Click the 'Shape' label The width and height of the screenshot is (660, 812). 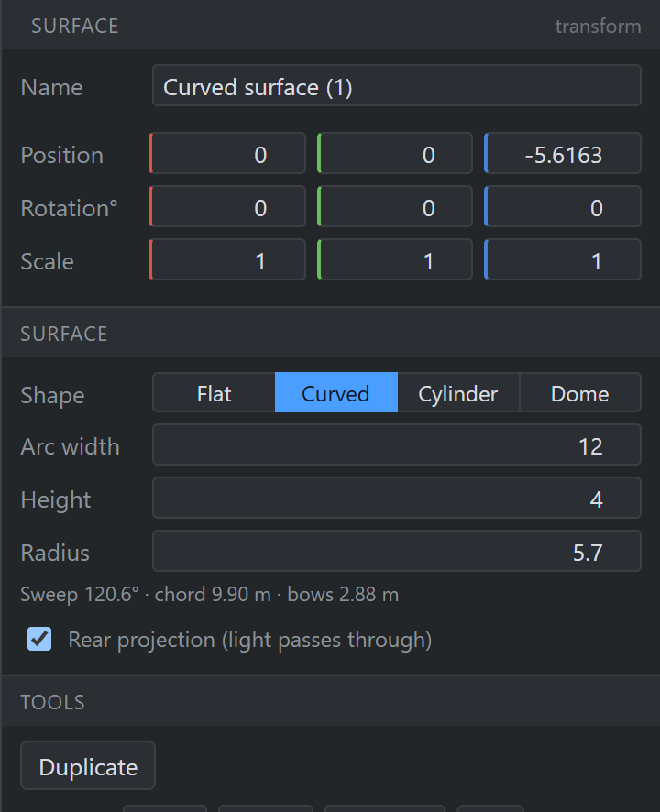[52, 396]
